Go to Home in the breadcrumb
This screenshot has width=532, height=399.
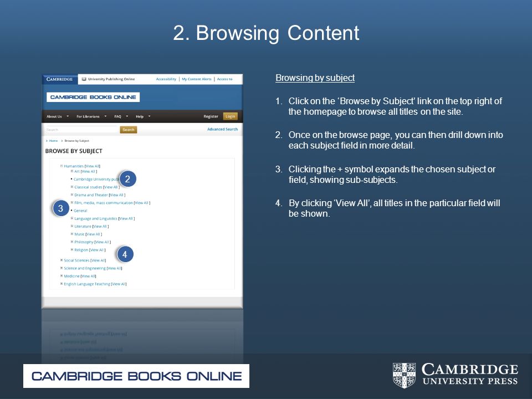tap(53, 140)
